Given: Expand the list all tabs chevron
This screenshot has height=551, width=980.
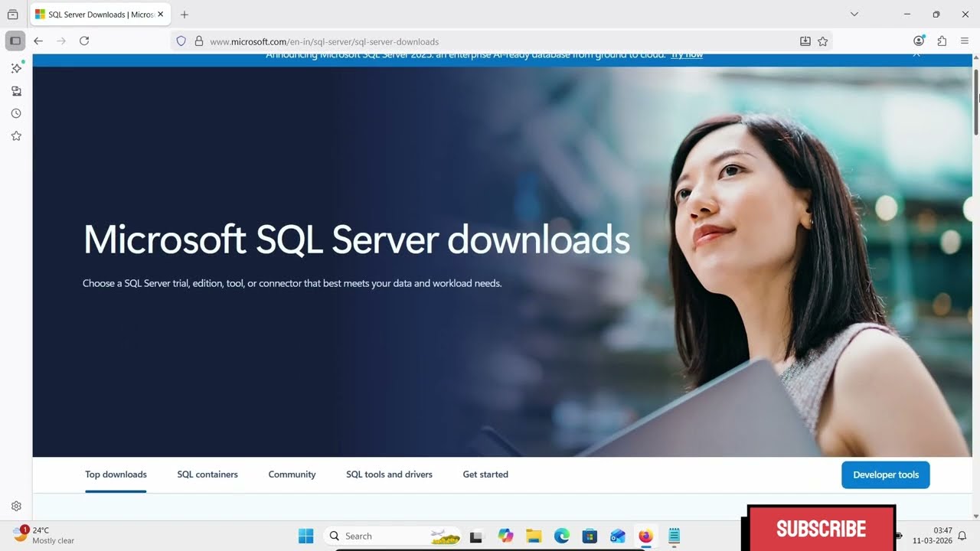Looking at the screenshot, I should click(854, 14).
